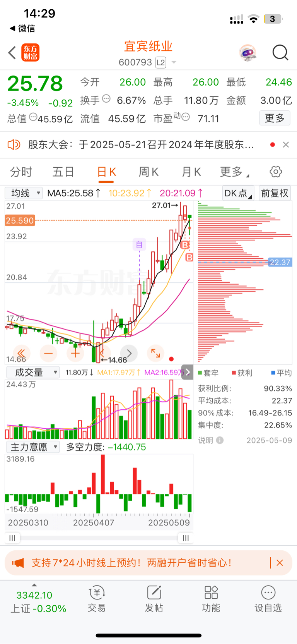Open the 更多 quote details button
The width and height of the screenshot is (297, 644).
(275, 118)
